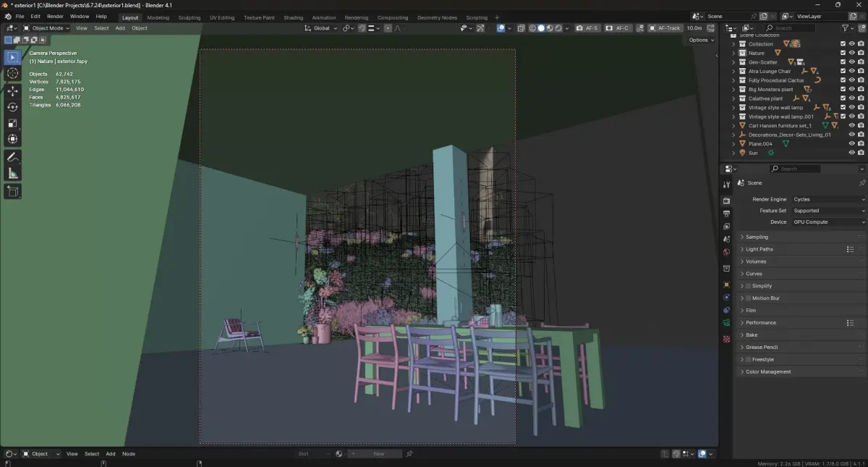Click the New material button
This screenshot has width=868, height=467.
(x=375, y=454)
